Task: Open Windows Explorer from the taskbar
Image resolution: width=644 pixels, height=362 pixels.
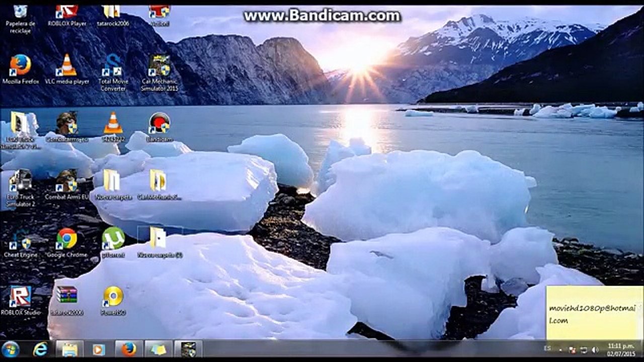Action: tap(69, 349)
